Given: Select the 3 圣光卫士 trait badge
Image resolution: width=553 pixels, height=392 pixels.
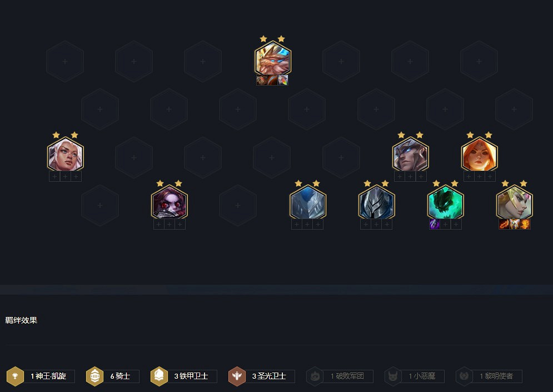Looking at the screenshot, I should click(261, 376).
